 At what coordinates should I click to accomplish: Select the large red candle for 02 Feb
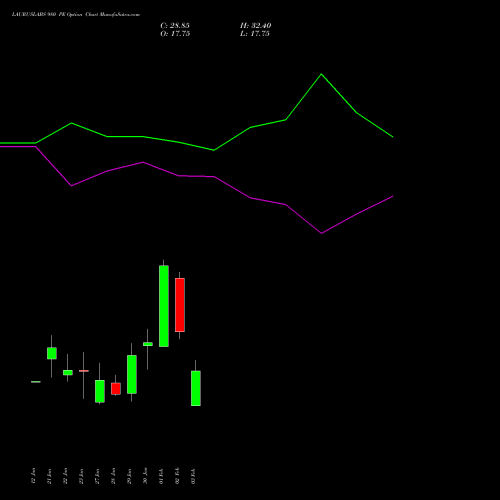pos(180,305)
